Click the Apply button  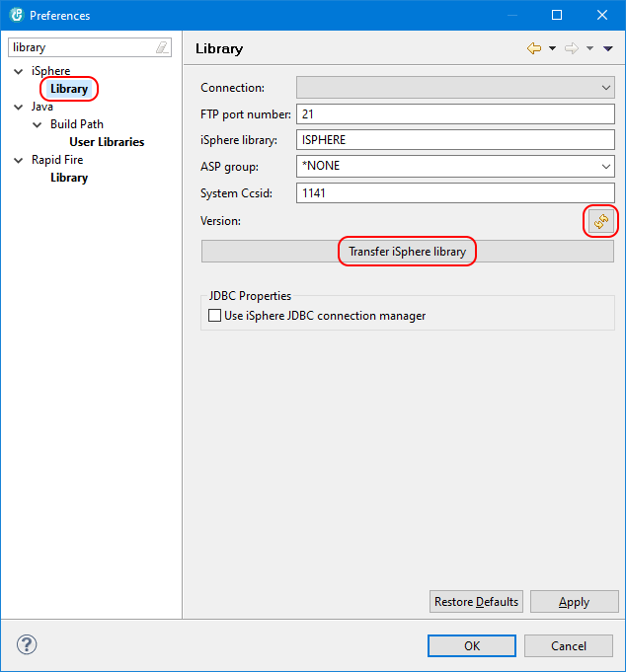(574, 602)
